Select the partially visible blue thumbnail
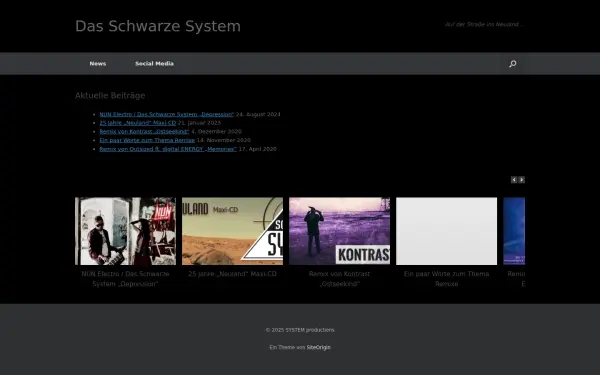Screen dimensions: 600x375 pos(514,231)
